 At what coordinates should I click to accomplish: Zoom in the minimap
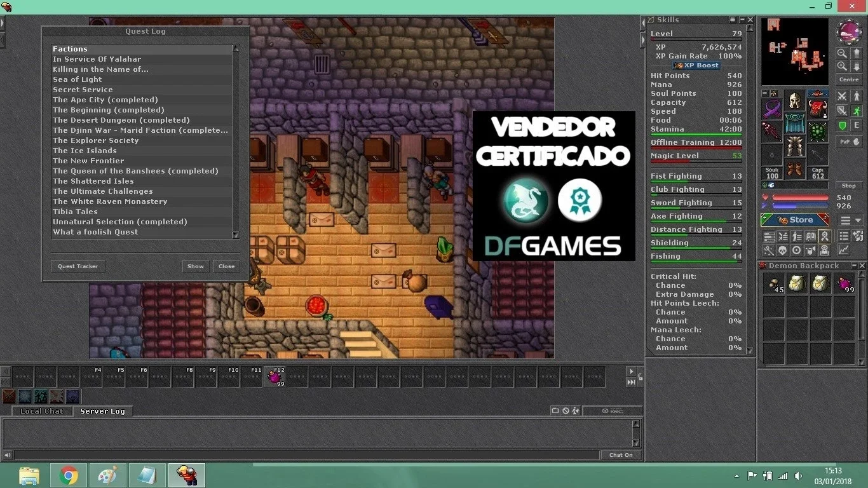point(842,66)
